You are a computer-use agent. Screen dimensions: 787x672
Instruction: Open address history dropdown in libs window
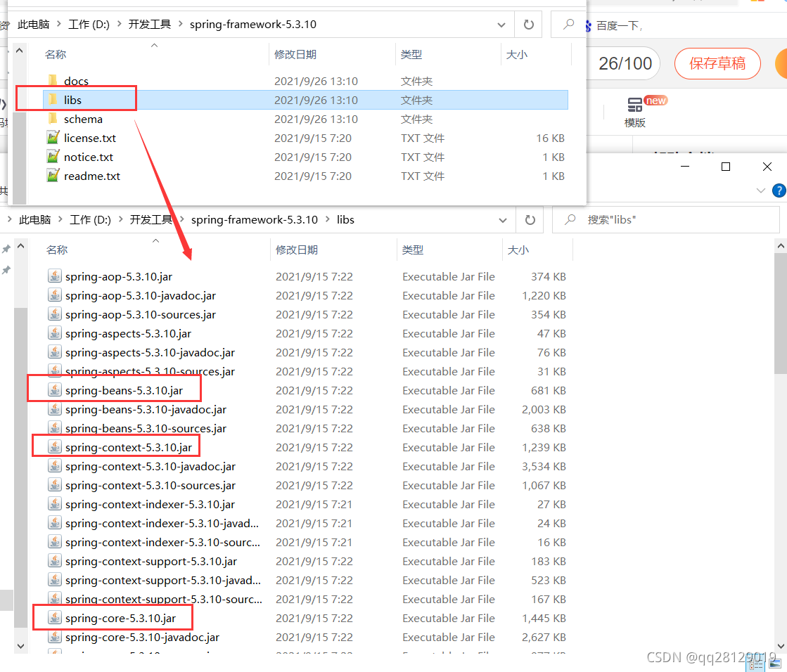tap(502, 220)
